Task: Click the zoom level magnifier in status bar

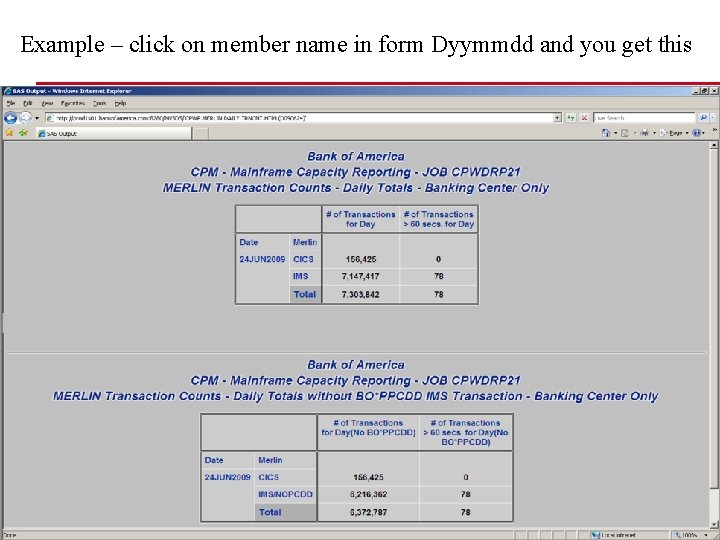Action: coord(677,535)
